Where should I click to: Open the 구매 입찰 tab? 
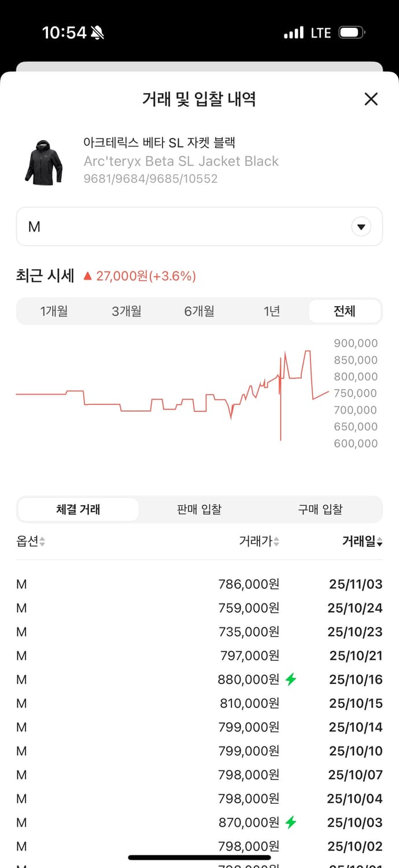coord(320,509)
